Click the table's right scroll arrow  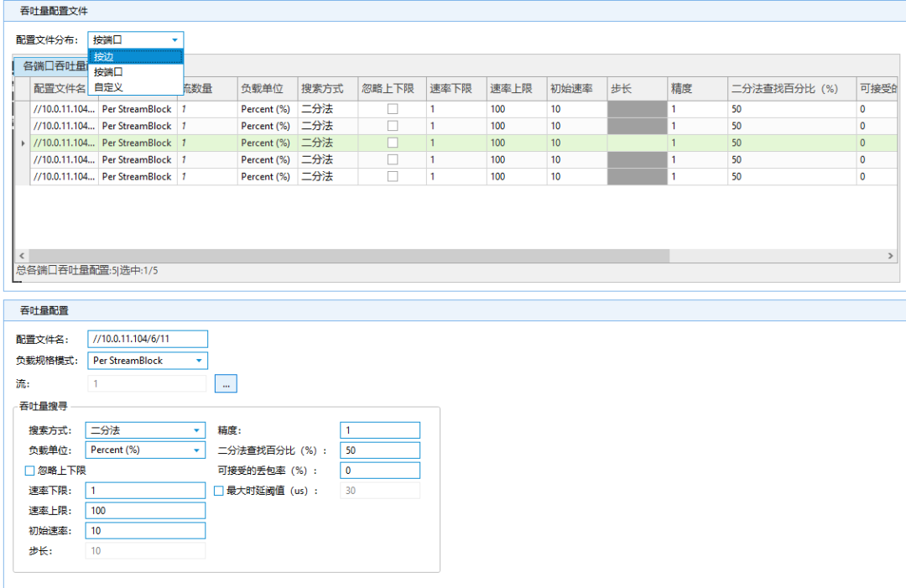891,256
